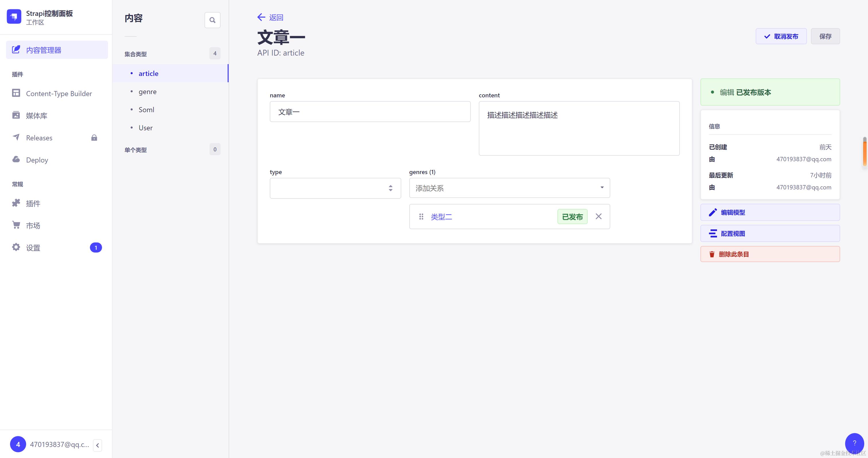Click the page vertical scrollbar
The width and height of the screenshot is (868, 458).
tap(864, 152)
